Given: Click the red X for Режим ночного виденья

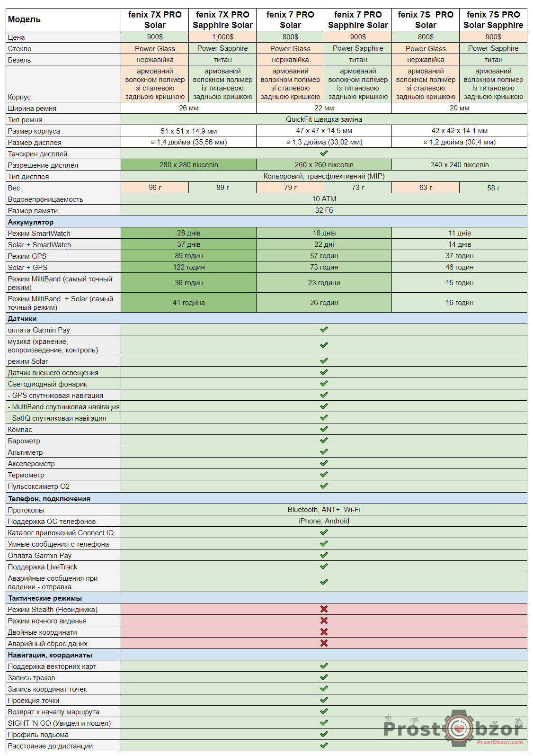Looking at the screenshot, I should pos(324,621).
